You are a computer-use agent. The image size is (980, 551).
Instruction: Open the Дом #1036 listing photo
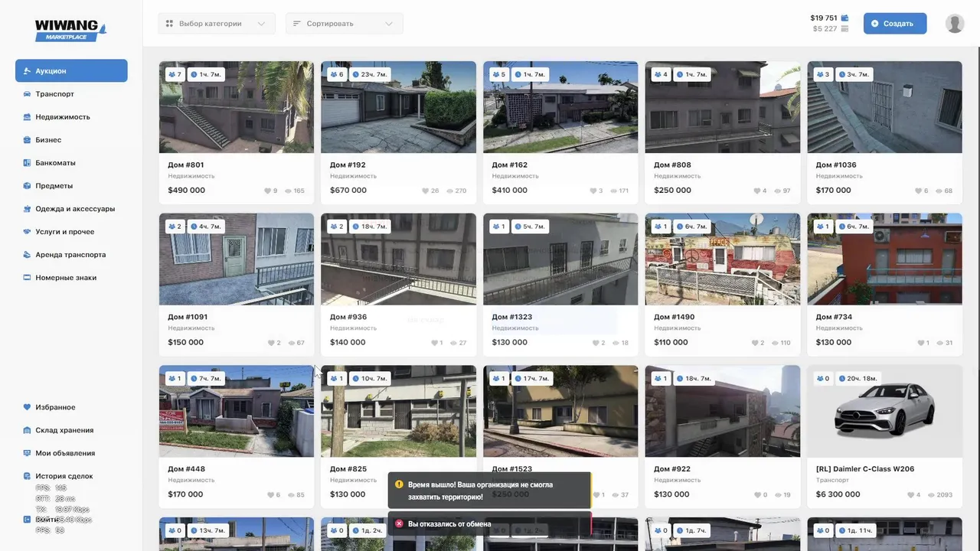(884, 107)
